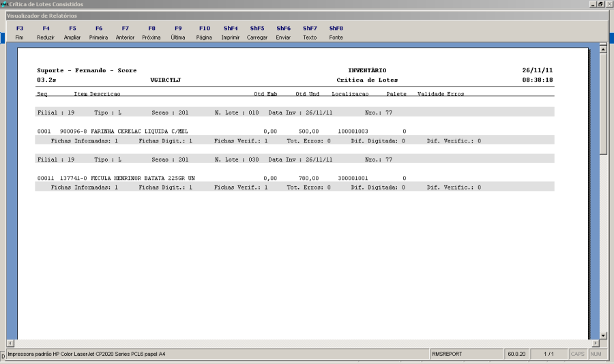Click the vertical scrollbar down arrow
The height and width of the screenshot is (364, 614).
[603, 335]
